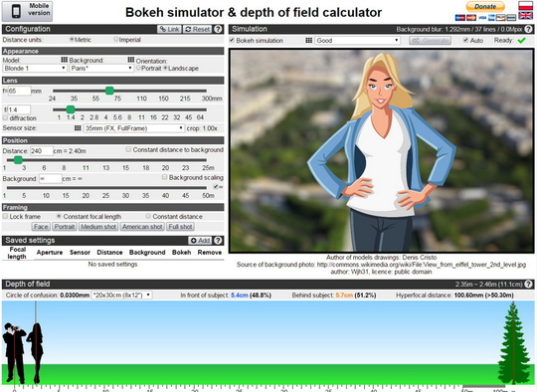Enable the diffraction checkbox
This screenshot has width=537, height=392.
[x=5, y=117]
